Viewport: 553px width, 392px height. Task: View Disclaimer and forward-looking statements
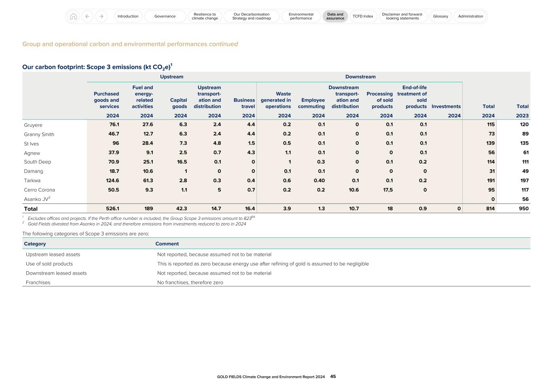point(403,16)
